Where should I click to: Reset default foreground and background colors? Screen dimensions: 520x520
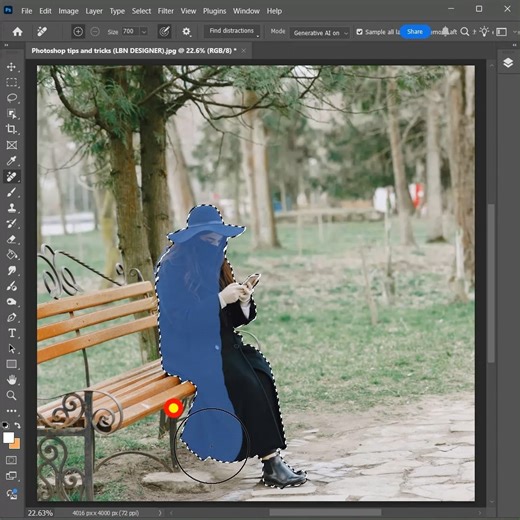click(5, 425)
